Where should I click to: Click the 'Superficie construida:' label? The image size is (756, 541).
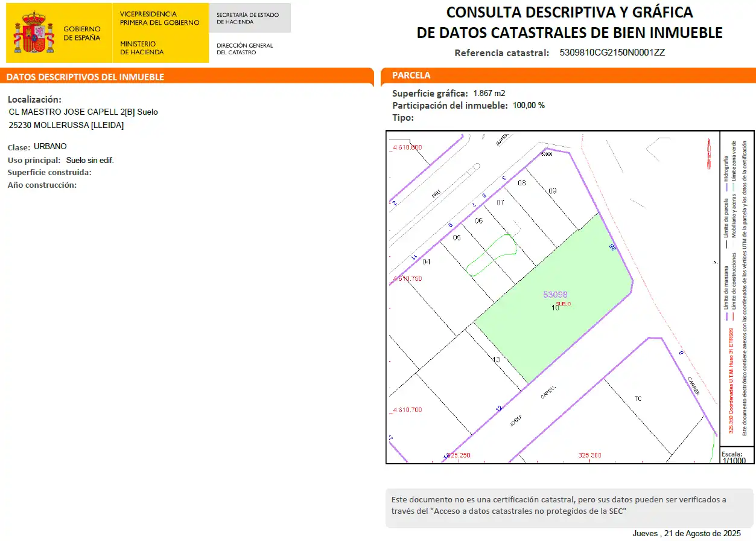(49, 172)
